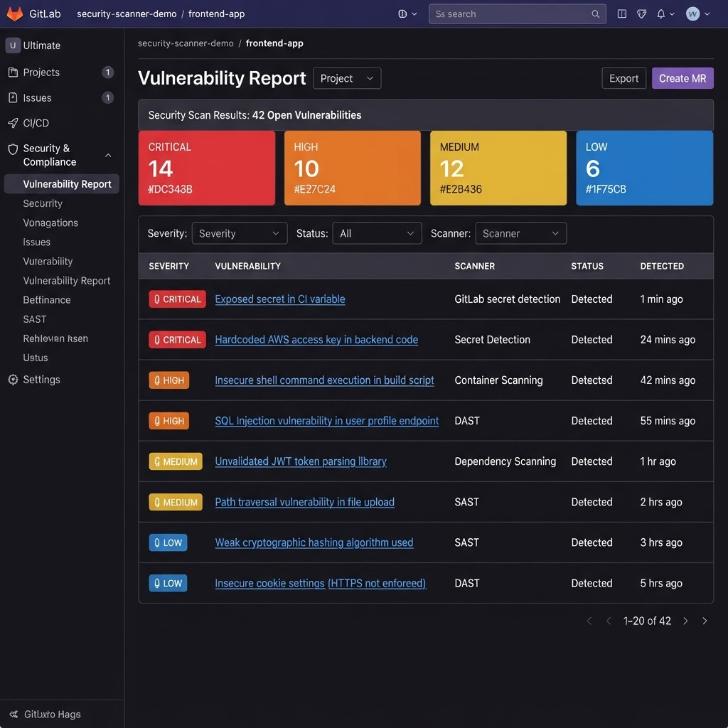Image resolution: width=728 pixels, height=728 pixels.
Task: Click the Ultimate U badge icon
Action: pyautogui.click(x=13, y=45)
